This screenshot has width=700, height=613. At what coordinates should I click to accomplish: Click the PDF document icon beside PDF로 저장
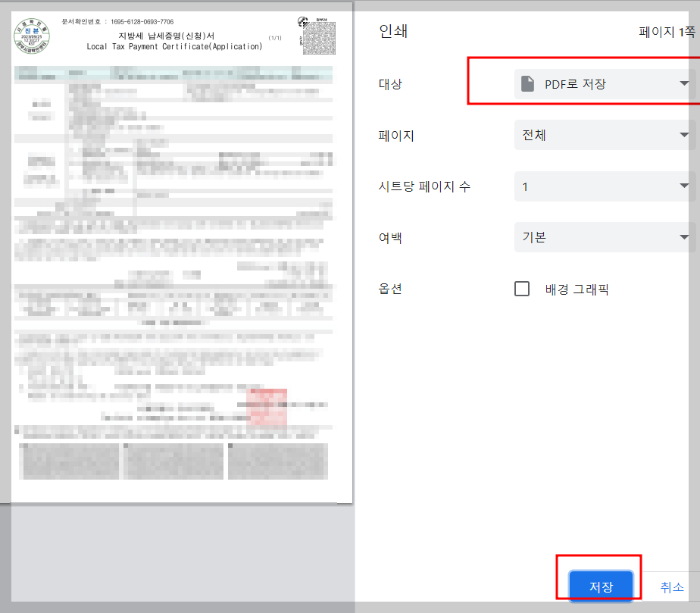(527, 84)
